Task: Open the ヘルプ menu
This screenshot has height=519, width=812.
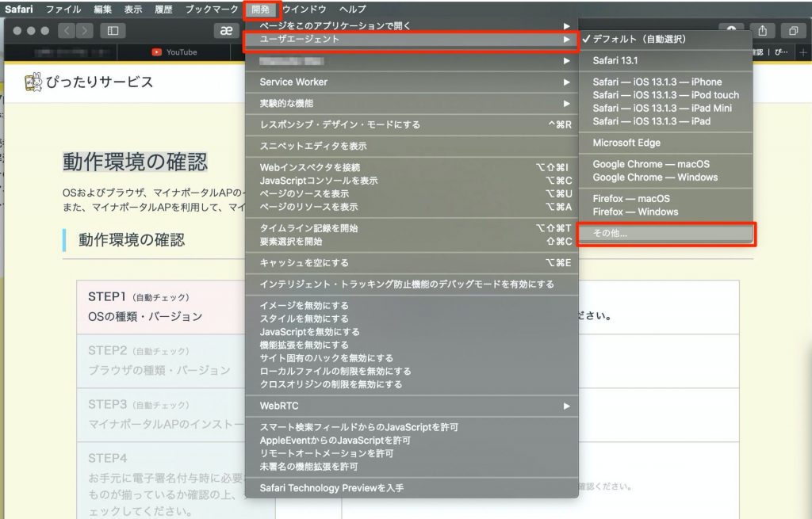Action: (353, 10)
